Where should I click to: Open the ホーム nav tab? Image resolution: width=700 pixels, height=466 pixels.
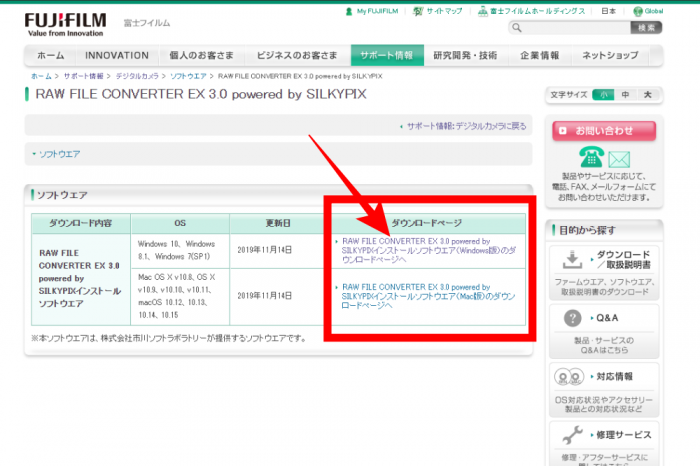click(x=50, y=55)
